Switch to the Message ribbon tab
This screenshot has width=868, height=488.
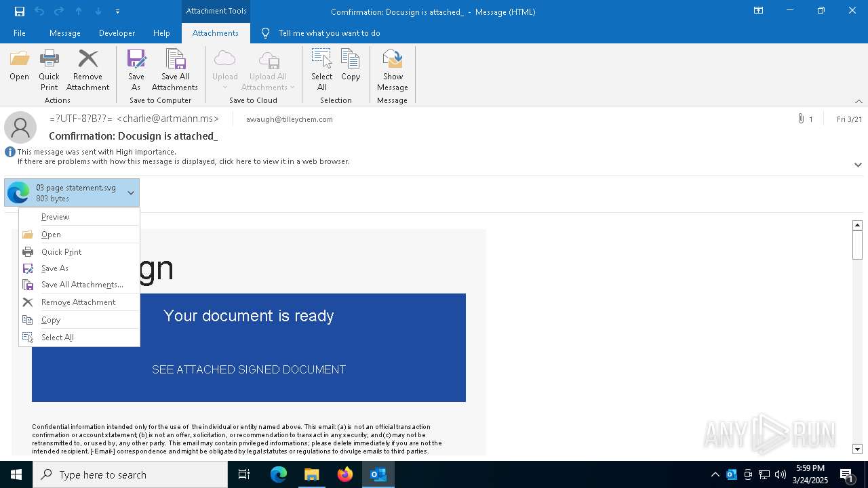[x=65, y=33]
